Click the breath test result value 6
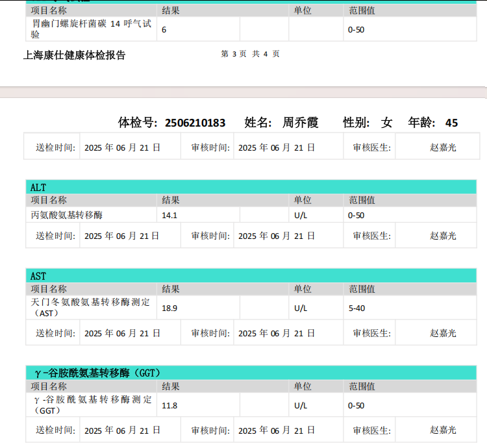 coord(164,29)
